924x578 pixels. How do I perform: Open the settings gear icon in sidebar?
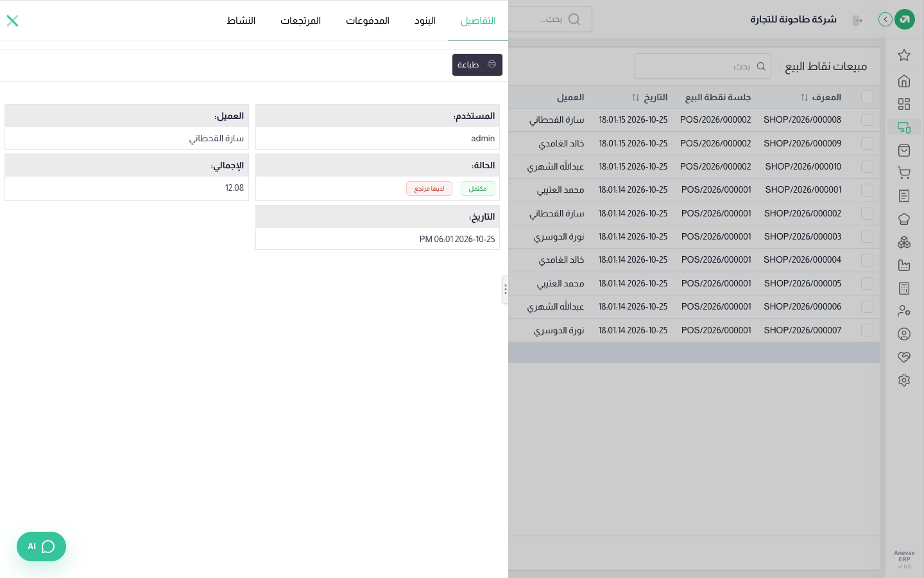click(x=904, y=380)
